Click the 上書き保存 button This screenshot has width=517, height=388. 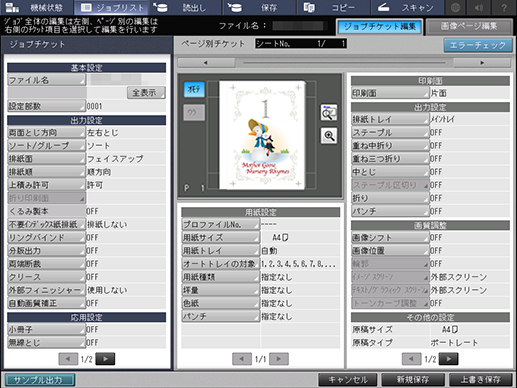[480, 380]
